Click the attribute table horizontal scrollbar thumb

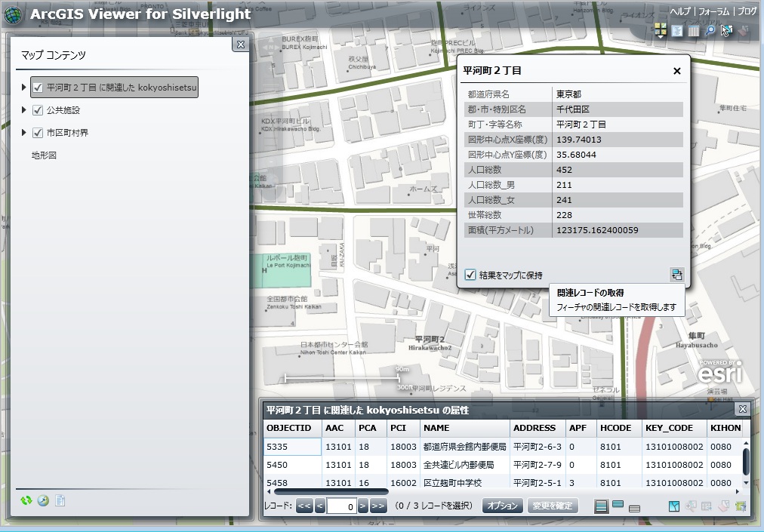[x=331, y=491]
